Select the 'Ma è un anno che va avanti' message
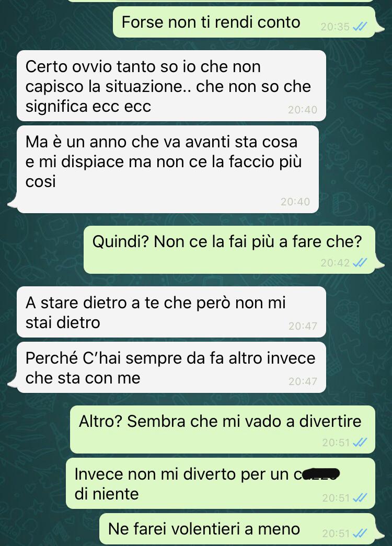Viewport: 392px width, 546px height. click(168, 169)
